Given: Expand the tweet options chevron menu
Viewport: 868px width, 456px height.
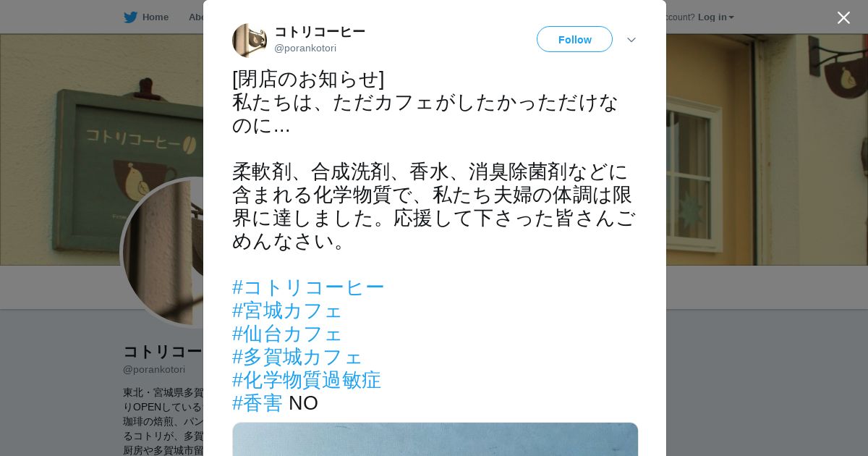Looking at the screenshot, I should click(x=631, y=40).
